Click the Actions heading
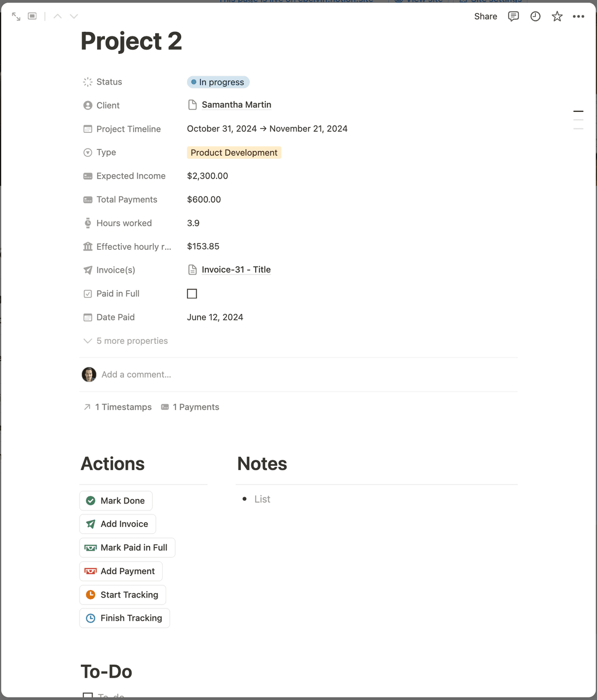The height and width of the screenshot is (700, 597). (113, 464)
